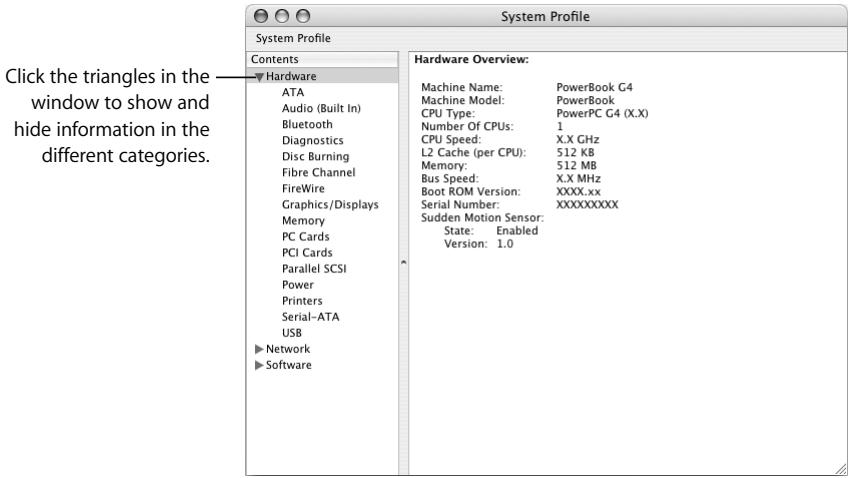This screenshot has width=851, height=478.
Task: Zoom the System Profile window
Action: (303, 16)
